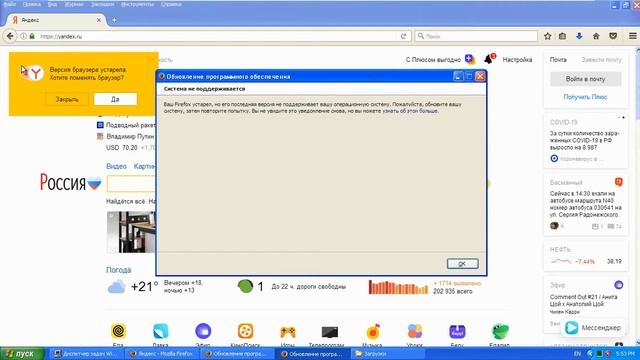This screenshot has height=360, width=640.
Task: Click Войти в почту button
Action: [585, 79]
